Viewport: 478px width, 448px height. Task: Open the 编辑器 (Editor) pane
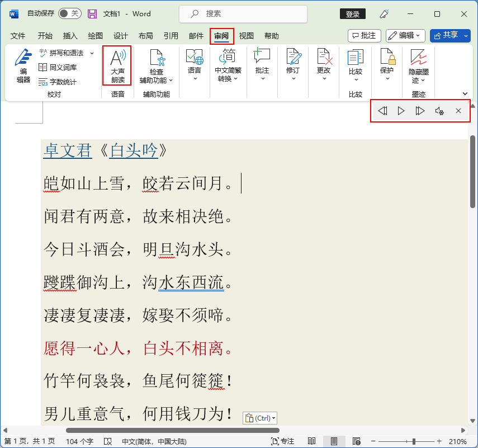click(22, 65)
